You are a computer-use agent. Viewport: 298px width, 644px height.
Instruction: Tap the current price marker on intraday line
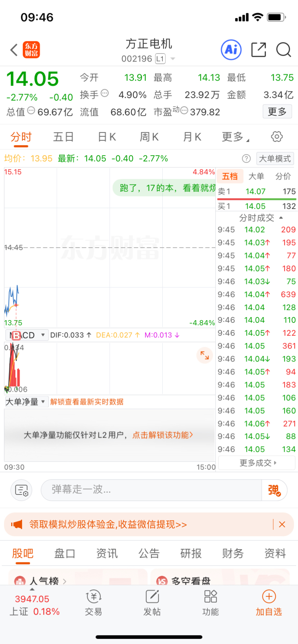(x=16, y=305)
